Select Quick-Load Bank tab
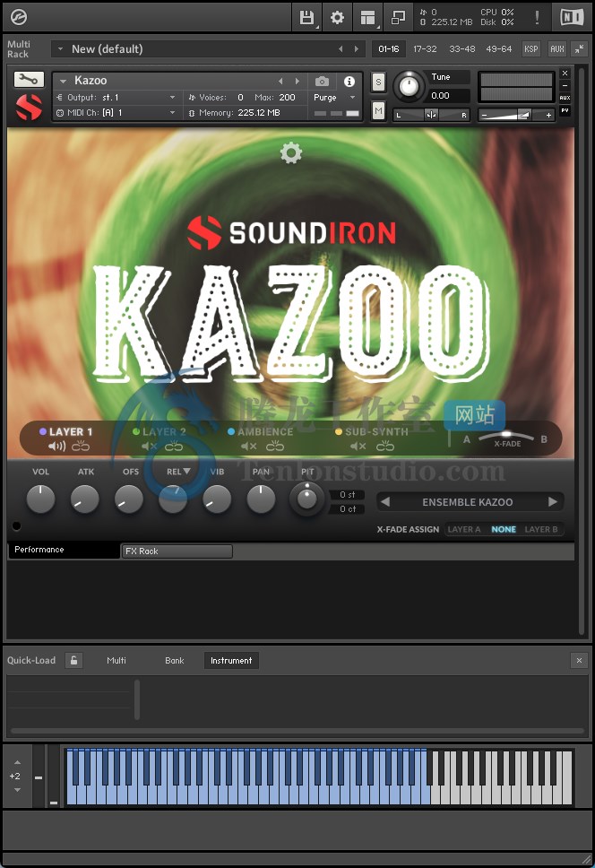This screenshot has height=868, width=595. [174, 660]
